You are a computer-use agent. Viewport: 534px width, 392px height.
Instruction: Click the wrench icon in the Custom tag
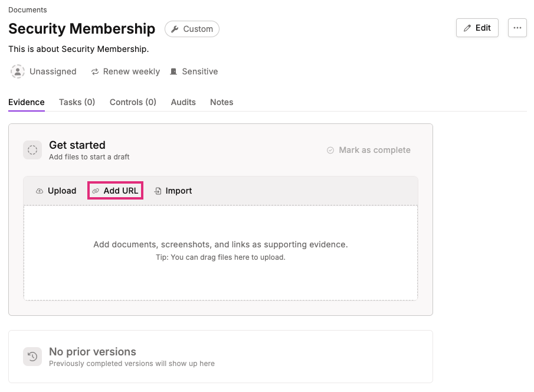click(175, 29)
